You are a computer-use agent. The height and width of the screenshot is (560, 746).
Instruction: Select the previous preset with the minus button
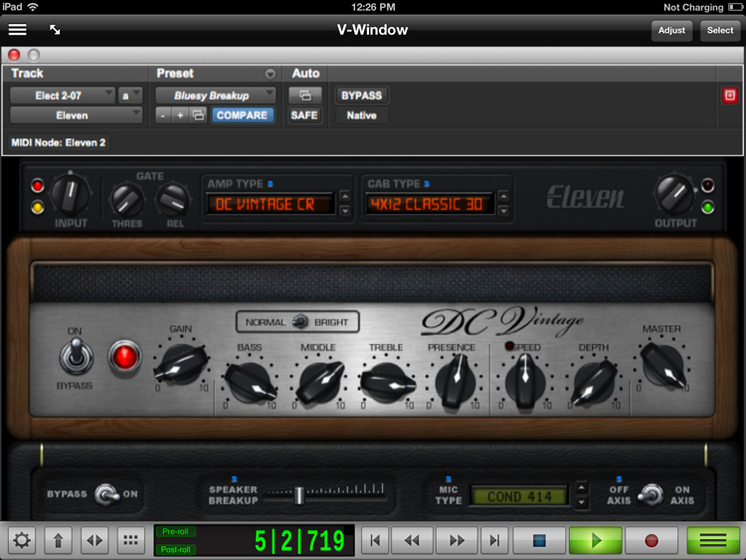pos(163,115)
